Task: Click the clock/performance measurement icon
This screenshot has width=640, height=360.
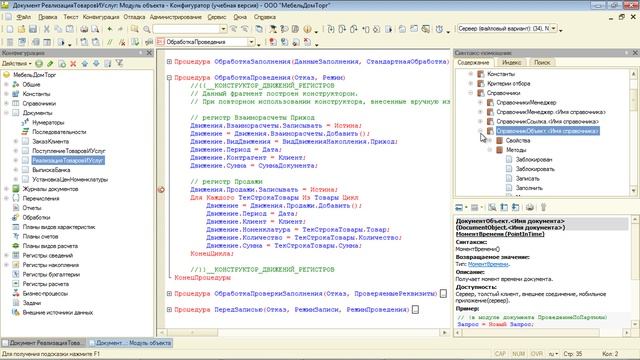Action: point(439,29)
